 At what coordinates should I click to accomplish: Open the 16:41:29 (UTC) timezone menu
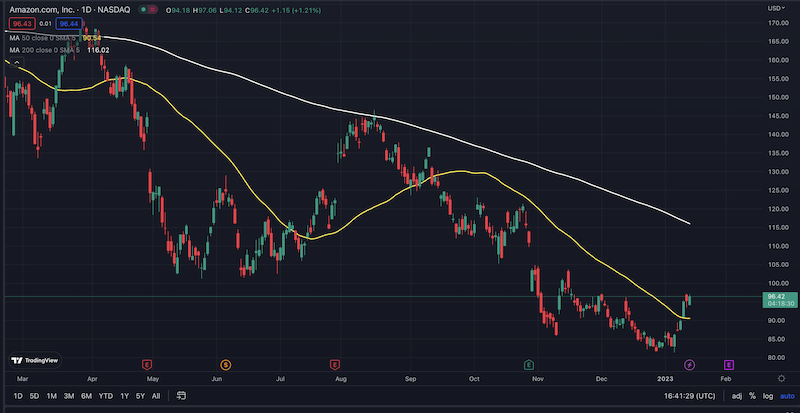689,396
